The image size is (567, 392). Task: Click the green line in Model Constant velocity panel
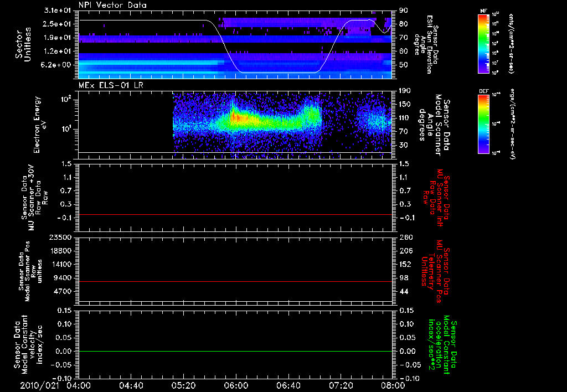(235, 352)
